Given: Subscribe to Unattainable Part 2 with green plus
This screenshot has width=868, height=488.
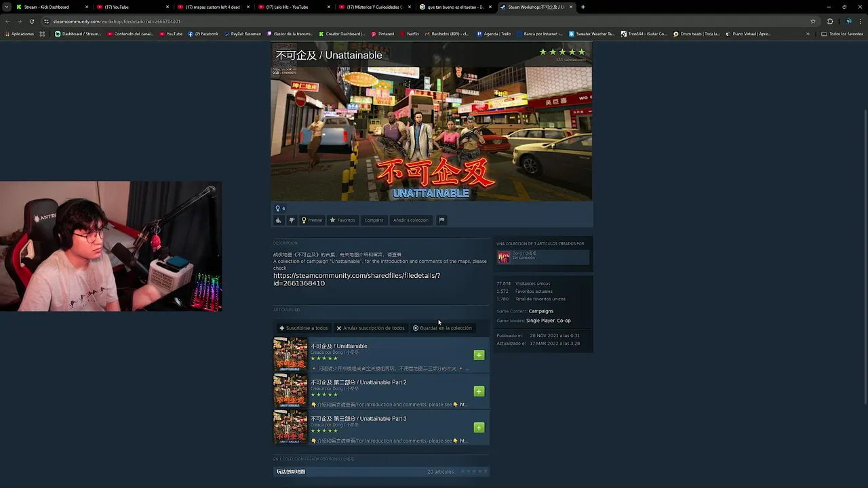Looking at the screenshot, I should [479, 391].
